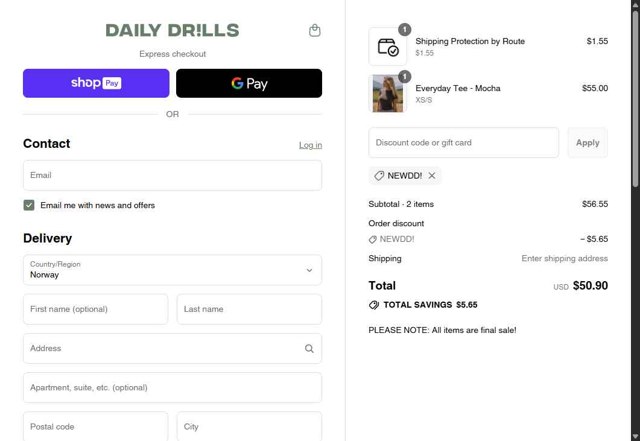Click the Log in link
The width and height of the screenshot is (640, 441).
click(x=310, y=145)
